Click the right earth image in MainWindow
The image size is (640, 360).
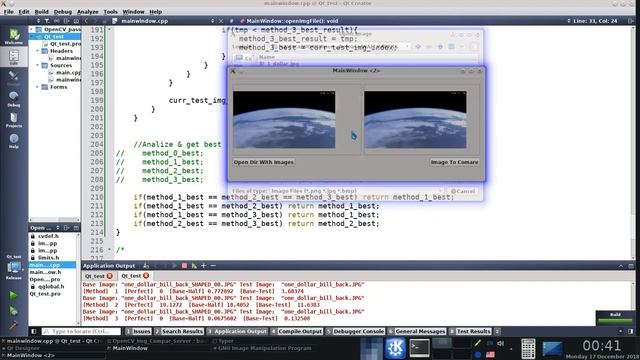415,120
